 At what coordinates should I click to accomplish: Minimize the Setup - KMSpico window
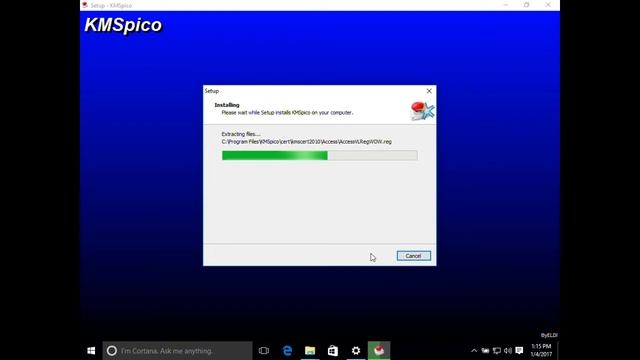click(x=506, y=5)
